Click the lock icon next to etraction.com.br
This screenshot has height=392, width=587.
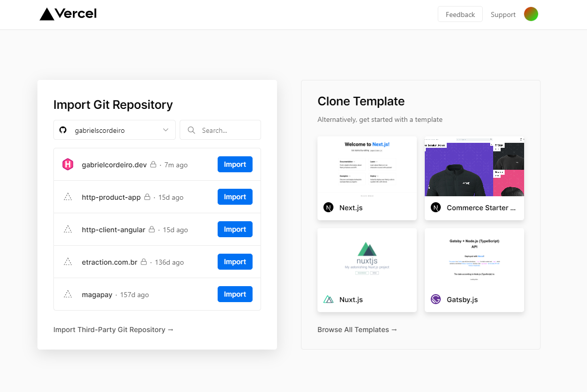pos(144,262)
